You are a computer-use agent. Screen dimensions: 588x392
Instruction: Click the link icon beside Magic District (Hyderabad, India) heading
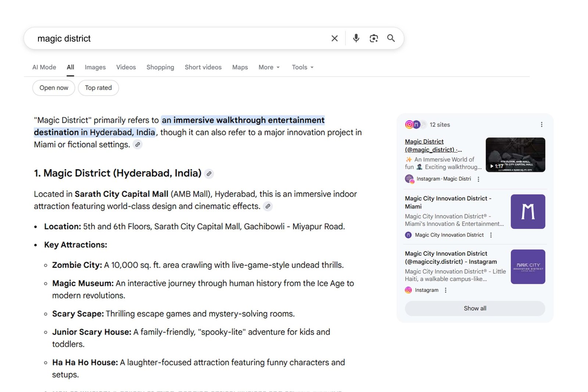click(x=209, y=173)
